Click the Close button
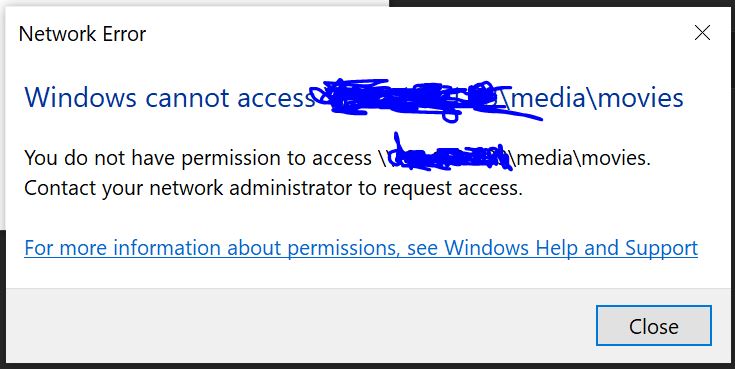This screenshot has height=369, width=735. [x=653, y=326]
